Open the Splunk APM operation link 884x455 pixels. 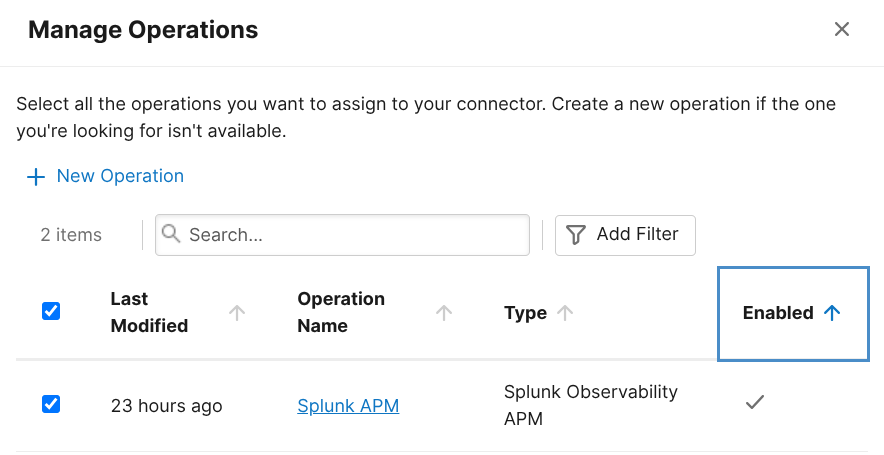click(348, 406)
